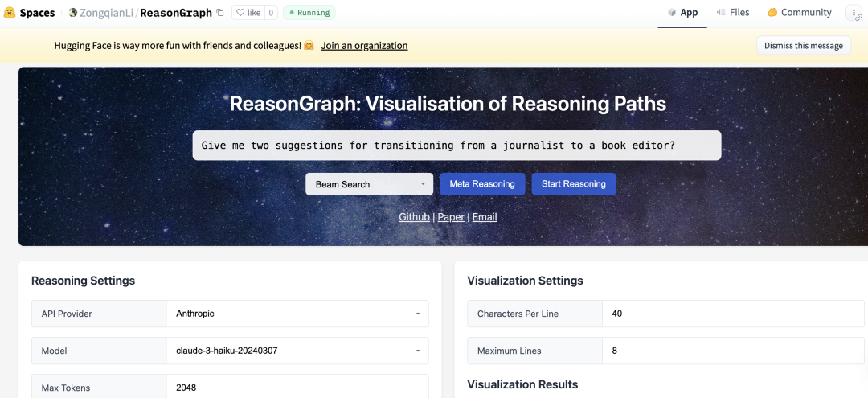Viewport: 868px width, 398px height.
Task: Click the Model label
Action: click(x=54, y=351)
